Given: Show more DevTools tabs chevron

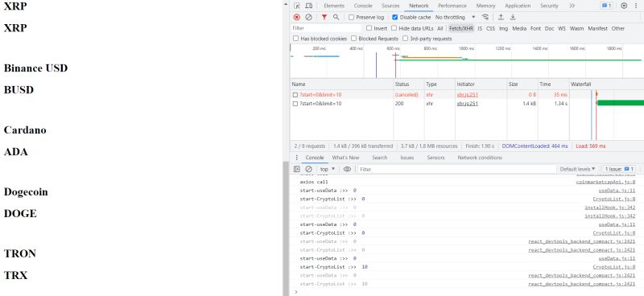Looking at the screenshot, I should [x=572, y=6].
